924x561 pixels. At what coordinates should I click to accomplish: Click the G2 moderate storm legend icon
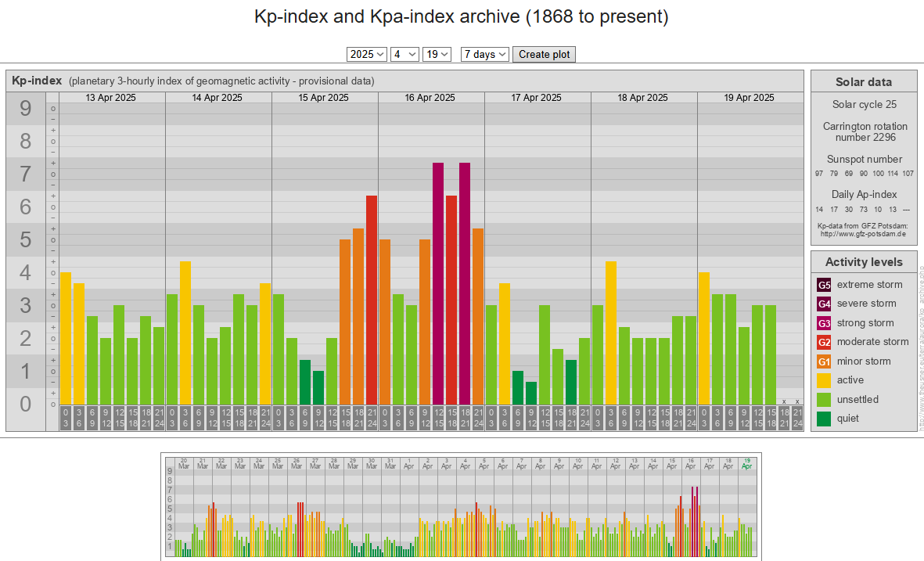click(824, 343)
